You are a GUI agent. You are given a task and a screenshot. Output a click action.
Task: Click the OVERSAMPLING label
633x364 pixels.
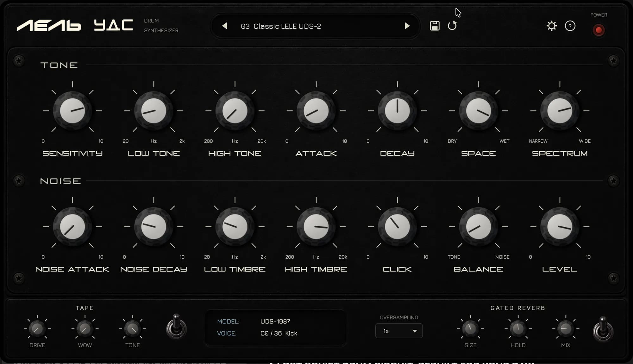click(399, 317)
